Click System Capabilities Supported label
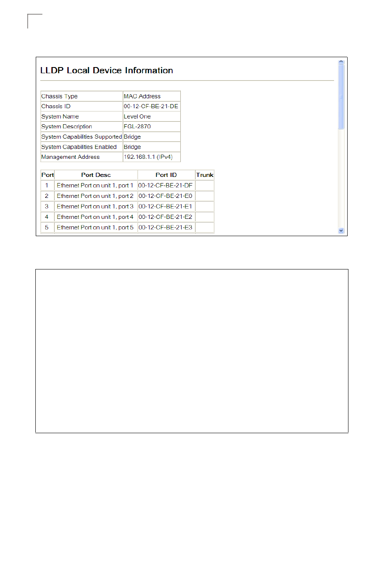Viewport: 392px width, 571px height. click(82, 137)
